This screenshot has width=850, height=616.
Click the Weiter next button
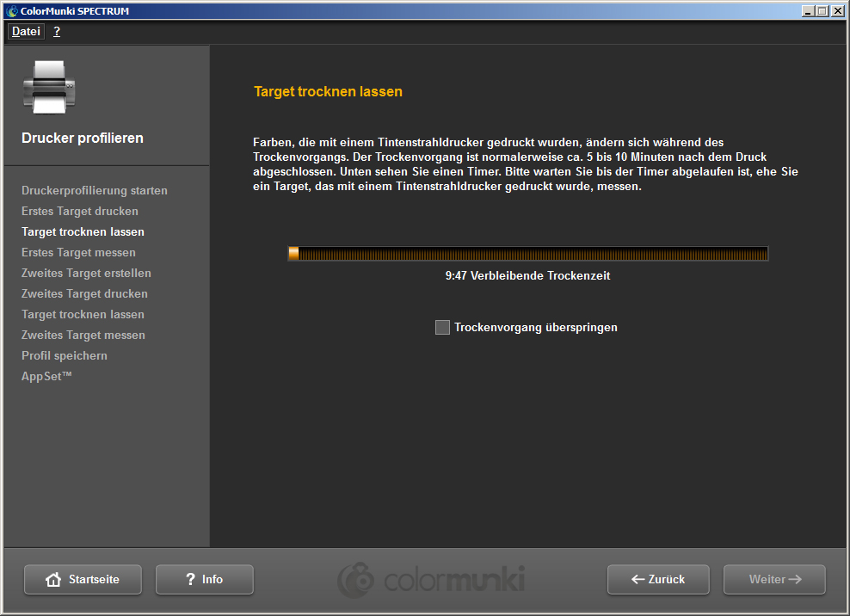(774, 579)
